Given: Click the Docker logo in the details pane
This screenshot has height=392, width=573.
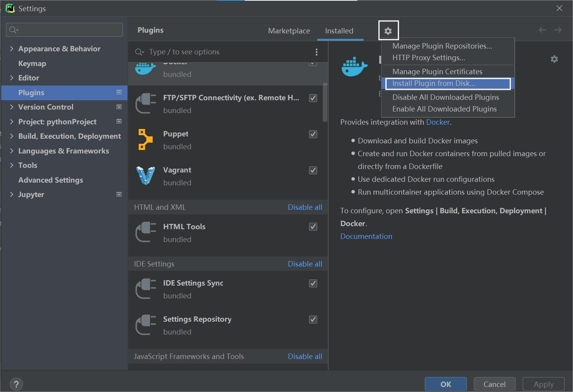Looking at the screenshot, I should coord(354,67).
